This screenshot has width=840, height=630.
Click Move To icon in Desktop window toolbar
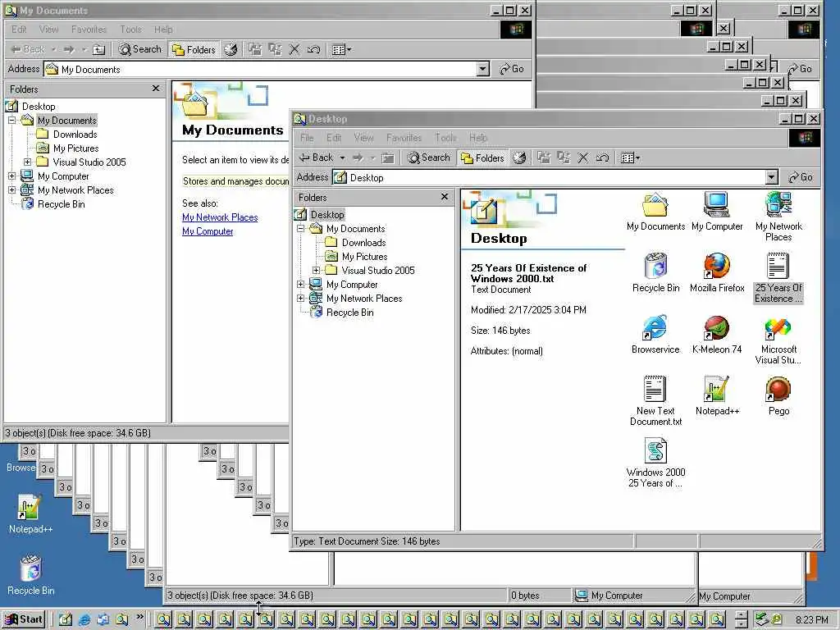tap(544, 157)
